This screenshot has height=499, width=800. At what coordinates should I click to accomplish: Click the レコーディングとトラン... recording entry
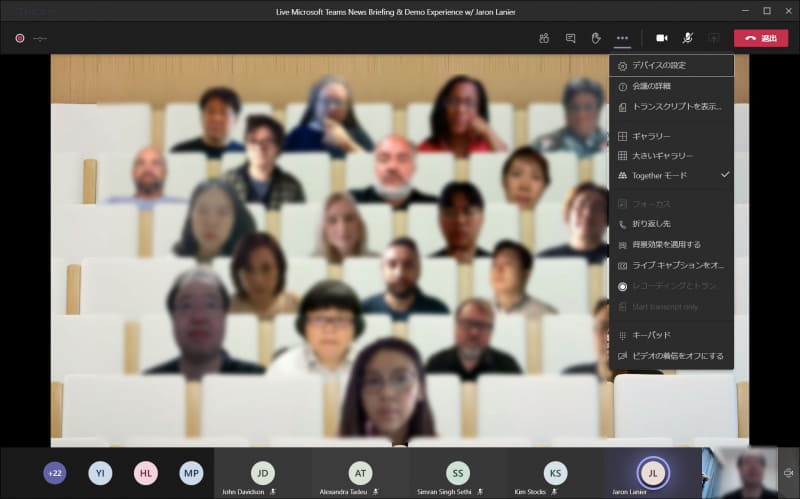pyautogui.click(x=671, y=286)
